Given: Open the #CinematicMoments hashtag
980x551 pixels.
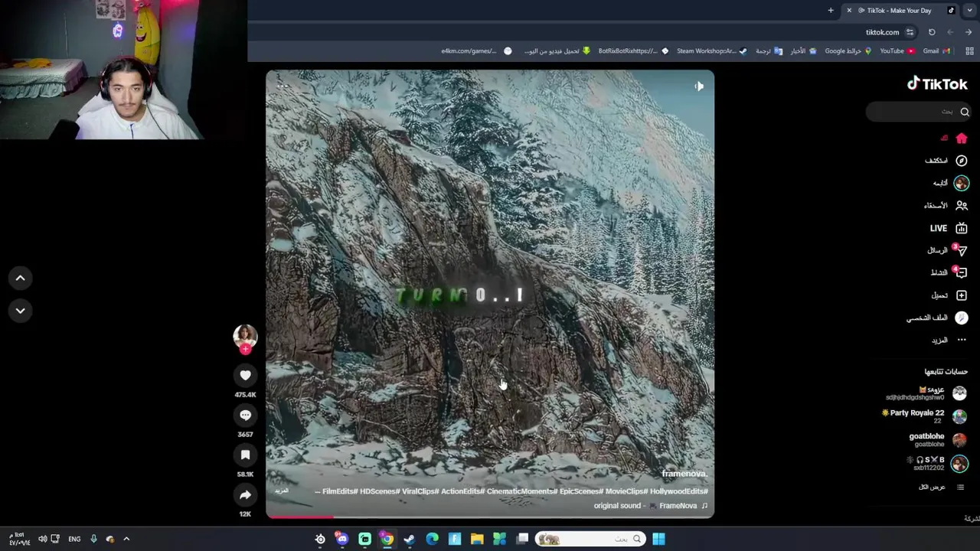Looking at the screenshot, I should (521, 491).
